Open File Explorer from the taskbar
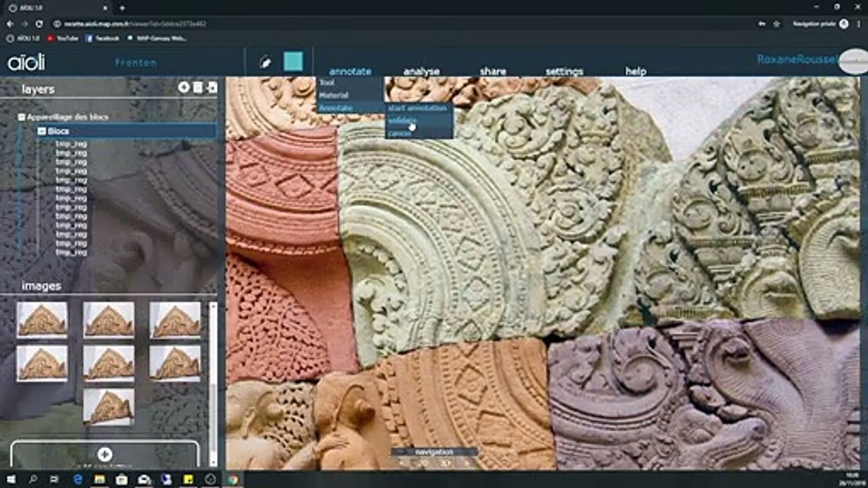 coord(100,479)
